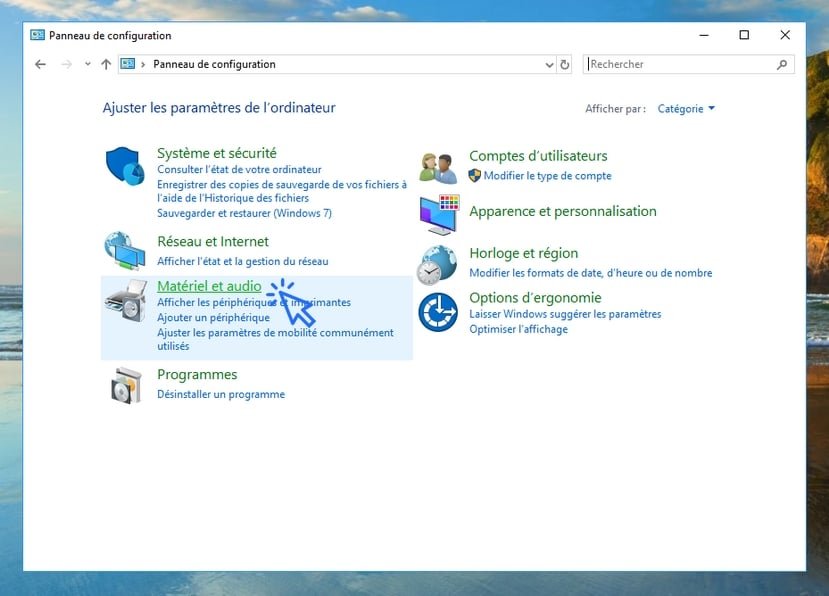
Task: Click Panneau de configuration in address bar
Action: pos(214,65)
